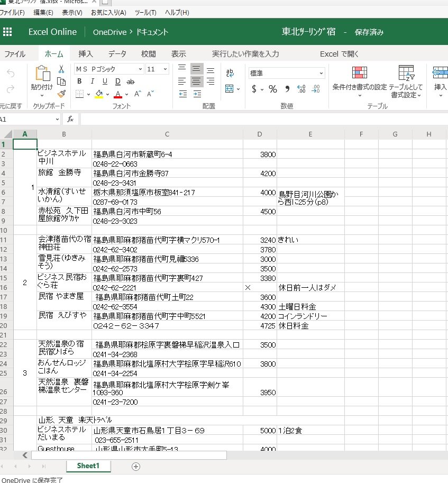Toggle center horizontal alignment
The image size is (448, 483).
[x=196, y=81]
